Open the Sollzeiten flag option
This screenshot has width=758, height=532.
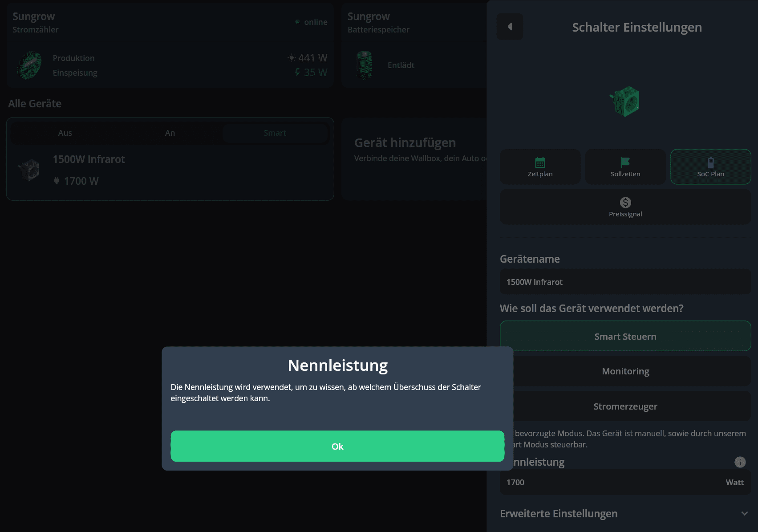coord(625,167)
